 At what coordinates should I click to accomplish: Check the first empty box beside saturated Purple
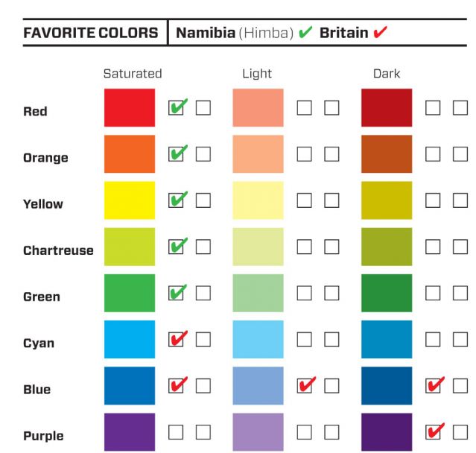177,432
